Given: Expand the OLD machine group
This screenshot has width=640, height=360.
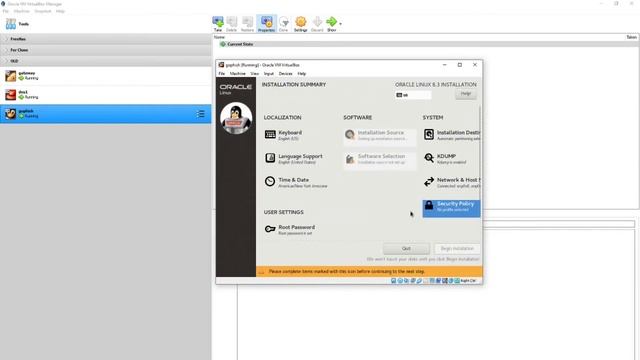Looking at the screenshot, I should 106,61.
